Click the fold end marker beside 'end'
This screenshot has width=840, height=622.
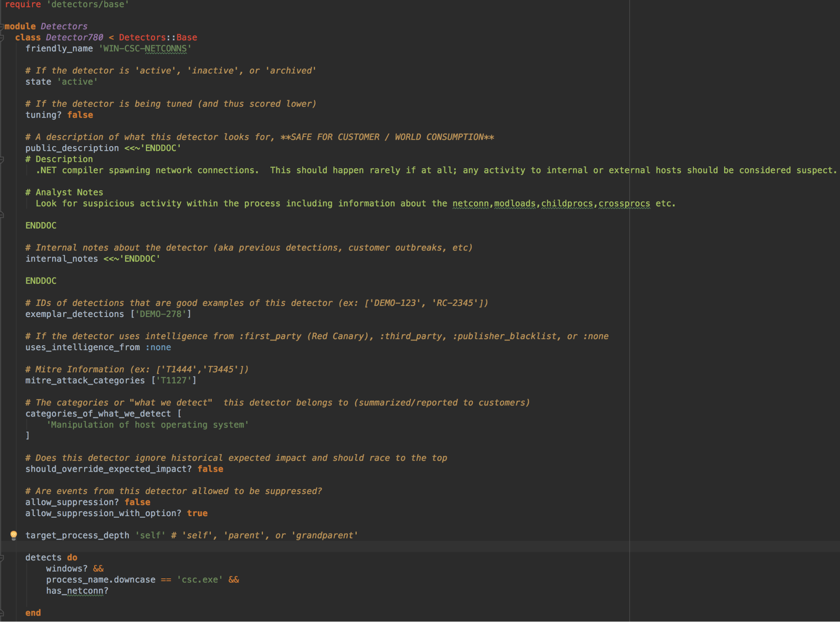(x=2, y=613)
